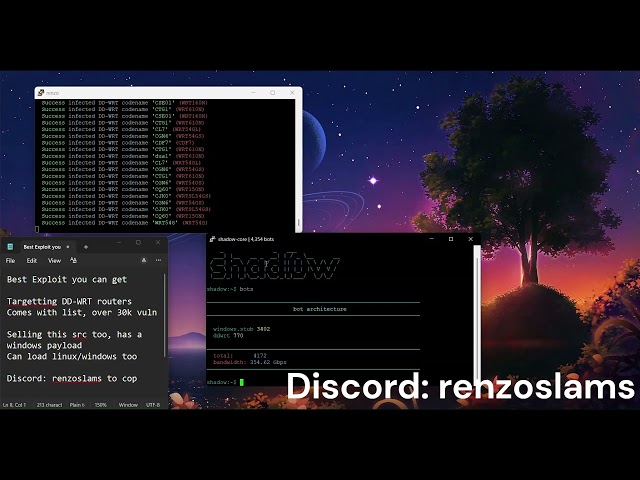The width and height of the screenshot is (640, 480).
Task: Click the text formatting icon beside View
Action: 73,260
